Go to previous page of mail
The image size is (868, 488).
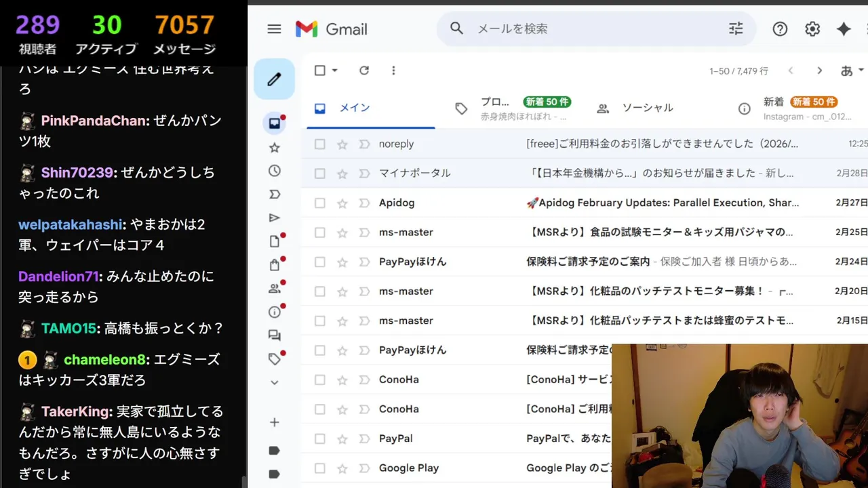pyautogui.click(x=791, y=70)
